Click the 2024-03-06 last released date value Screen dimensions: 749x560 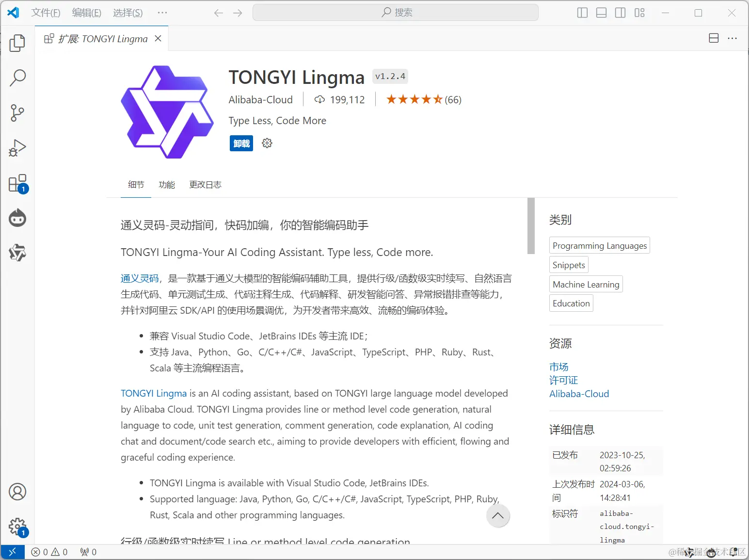[x=622, y=491]
